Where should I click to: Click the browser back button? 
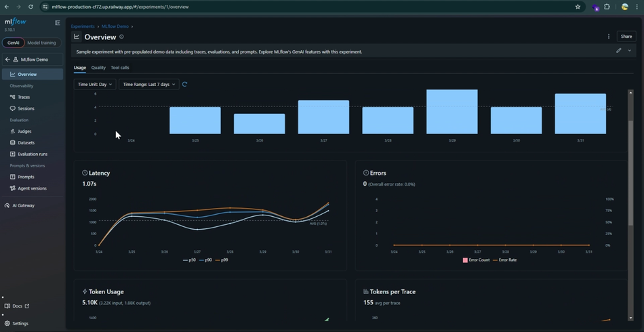click(7, 7)
